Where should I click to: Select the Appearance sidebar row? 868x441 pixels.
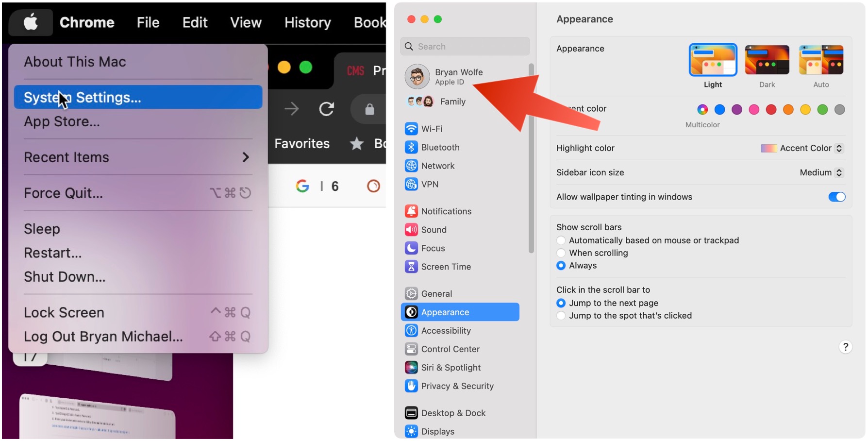coord(460,312)
